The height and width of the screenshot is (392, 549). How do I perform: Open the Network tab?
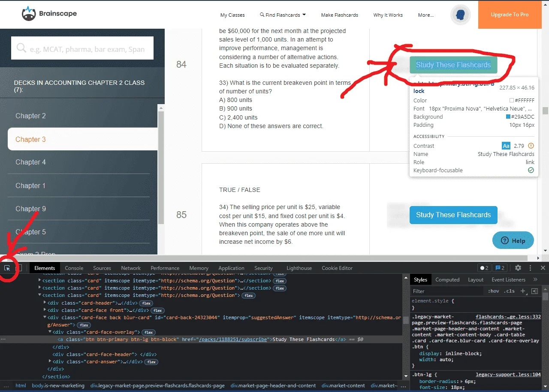tap(131, 268)
